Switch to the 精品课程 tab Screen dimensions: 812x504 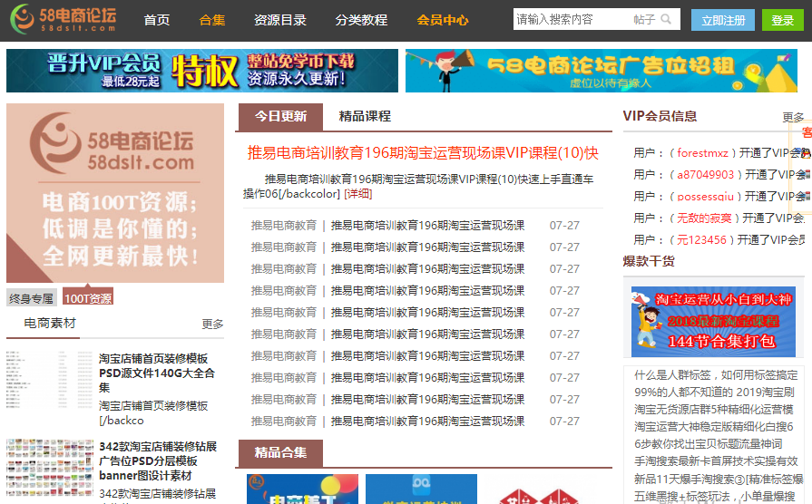365,116
